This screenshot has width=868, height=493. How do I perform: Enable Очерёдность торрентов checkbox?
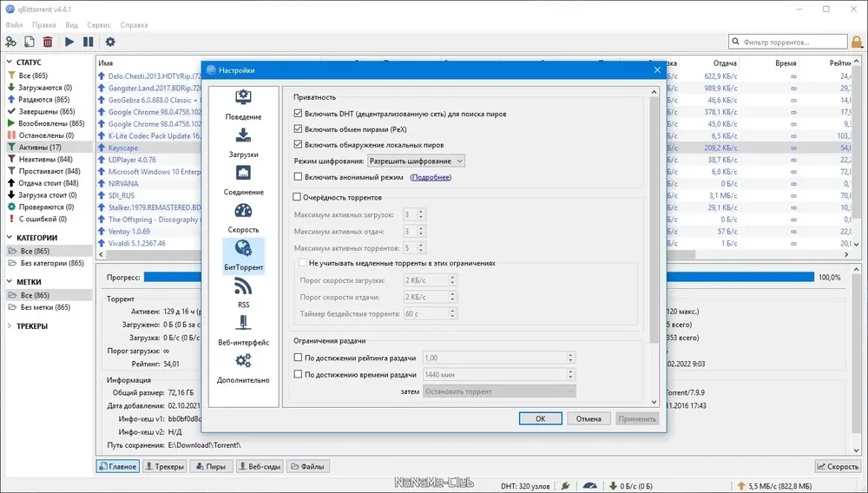coord(297,197)
